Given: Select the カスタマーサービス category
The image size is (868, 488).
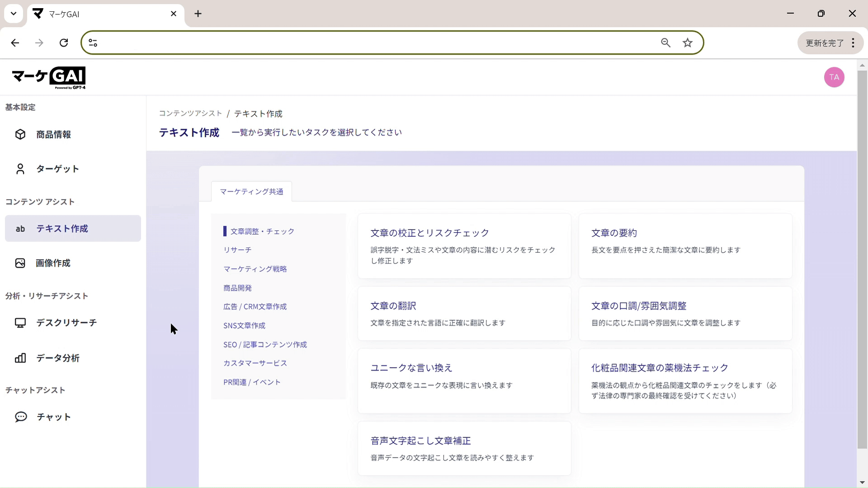Looking at the screenshot, I should point(255,363).
